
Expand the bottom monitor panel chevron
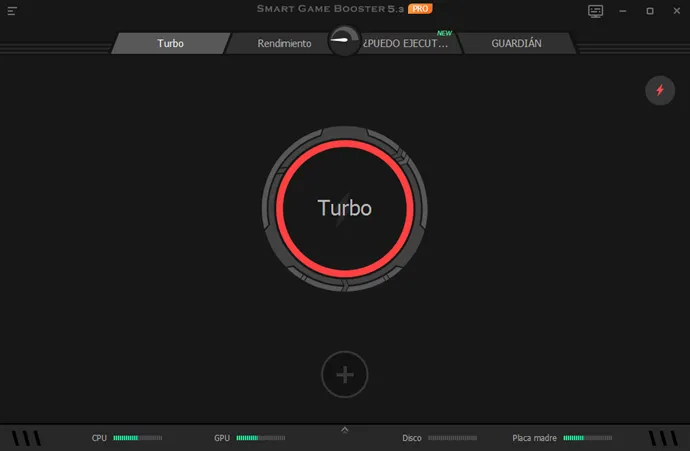coord(345,430)
